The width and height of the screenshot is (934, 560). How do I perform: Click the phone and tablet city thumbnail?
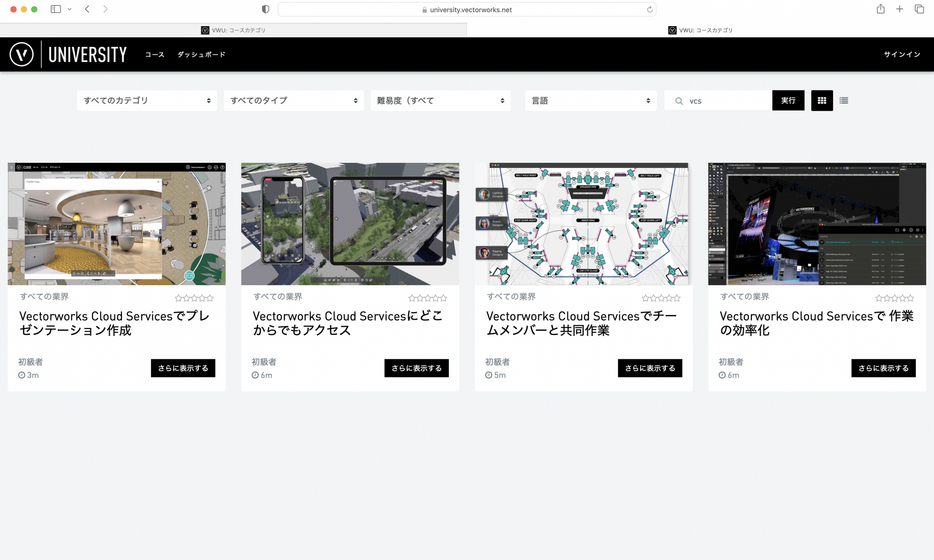350,224
